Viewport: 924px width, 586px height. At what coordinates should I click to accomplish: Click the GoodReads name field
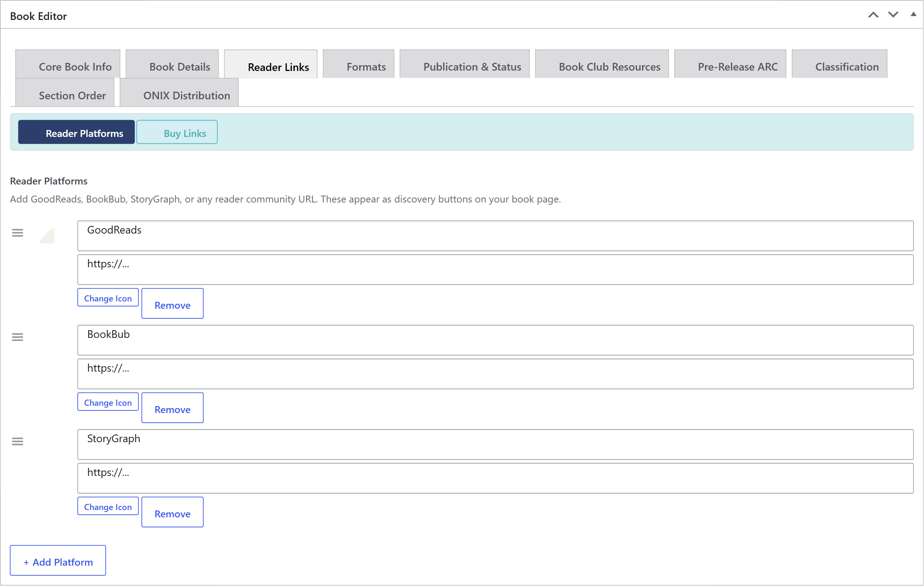[495, 236]
